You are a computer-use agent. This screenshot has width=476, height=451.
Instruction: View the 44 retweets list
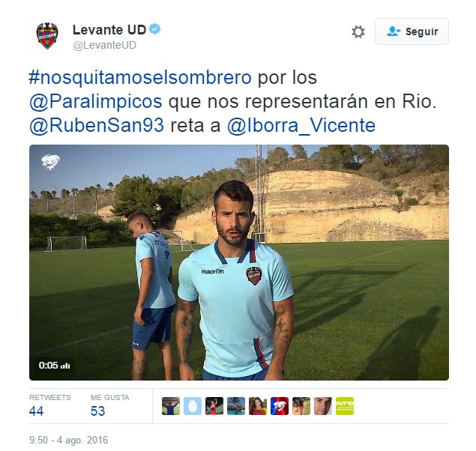coord(49,405)
